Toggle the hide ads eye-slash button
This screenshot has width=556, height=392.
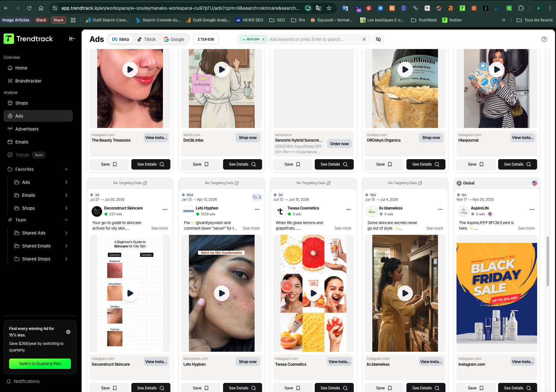tap(378, 39)
